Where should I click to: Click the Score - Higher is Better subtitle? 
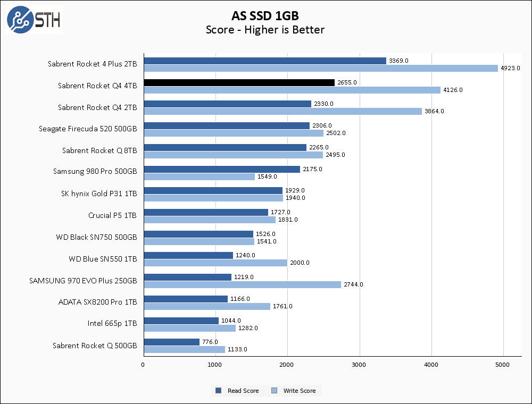[265, 30]
